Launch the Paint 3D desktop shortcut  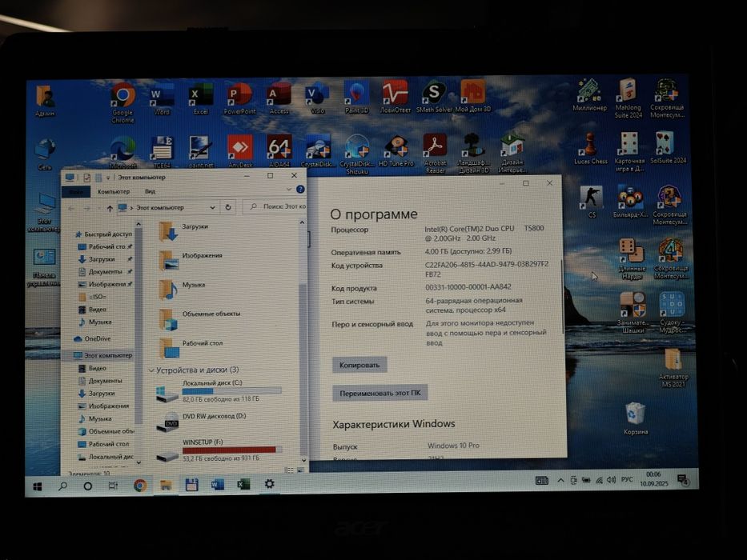point(356,98)
